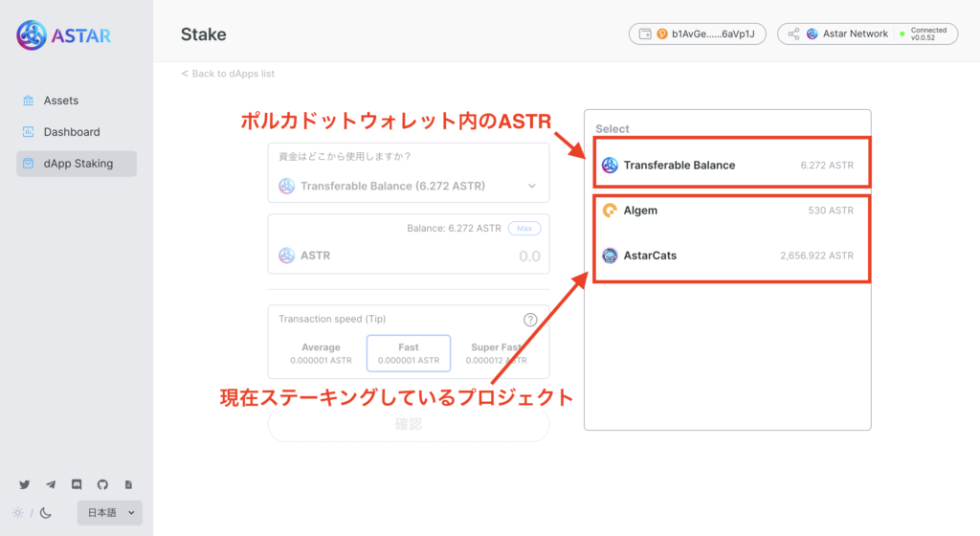The height and width of the screenshot is (536, 980).
Task: Switch to dark theme moon icon
Action: click(x=46, y=513)
